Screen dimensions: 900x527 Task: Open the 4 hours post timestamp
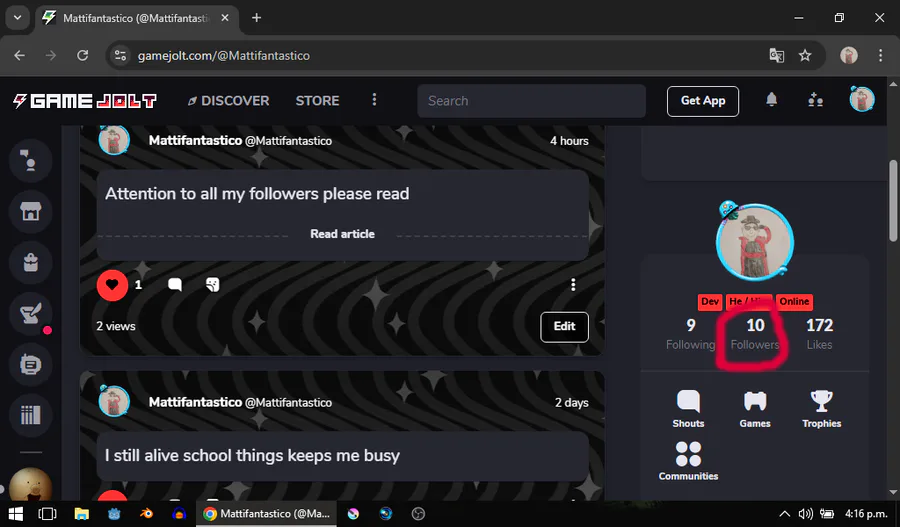pyautogui.click(x=569, y=141)
